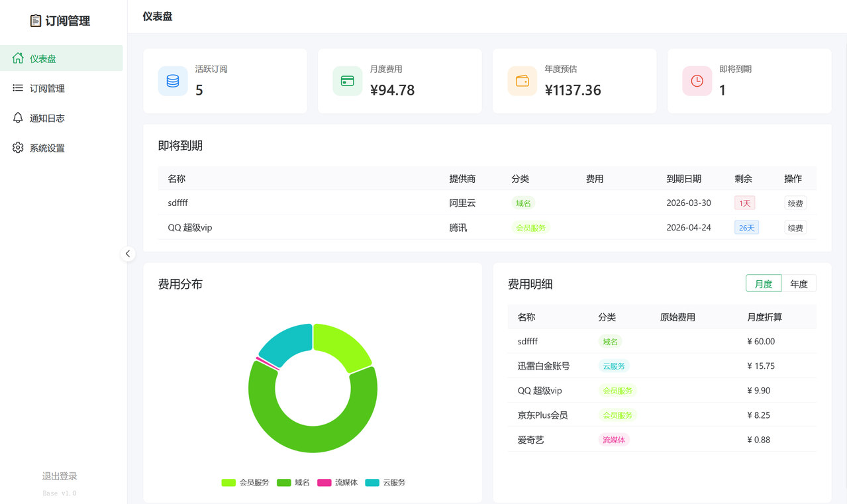Click 爱奇艺 row in 费用明细
847x504 pixels.
662,440
